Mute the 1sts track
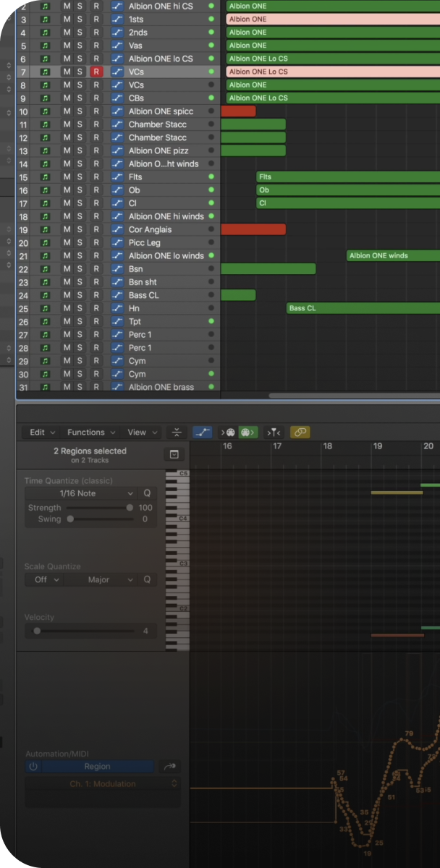 pos(67,20)
